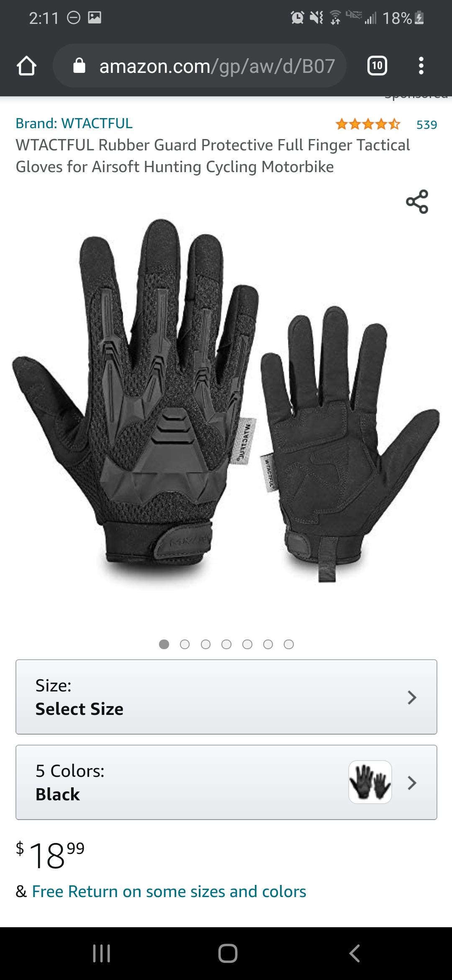Open the Select Size dropdown
This screenshot has width=452, height=980.
click(226, 697)
